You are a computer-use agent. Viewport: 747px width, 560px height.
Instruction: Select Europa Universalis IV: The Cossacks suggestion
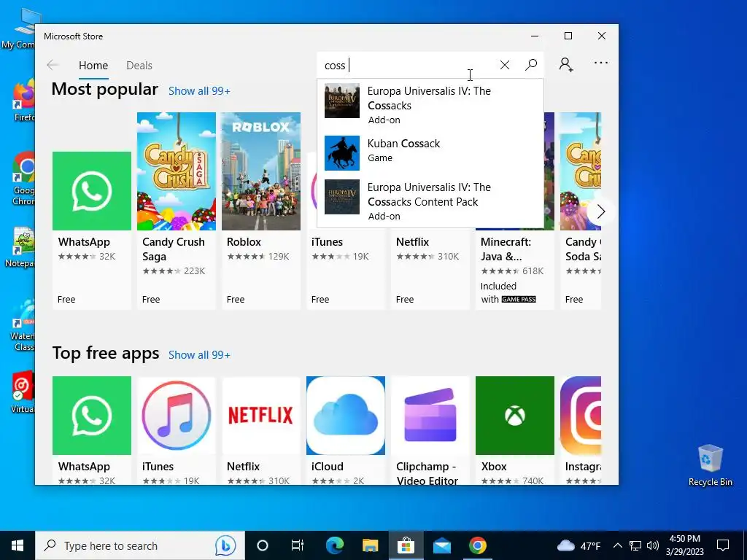pos(430,104)
